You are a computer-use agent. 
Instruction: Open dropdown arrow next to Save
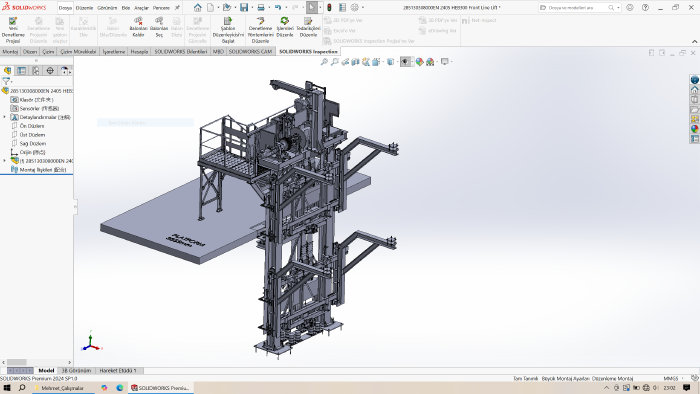point(252,8)
